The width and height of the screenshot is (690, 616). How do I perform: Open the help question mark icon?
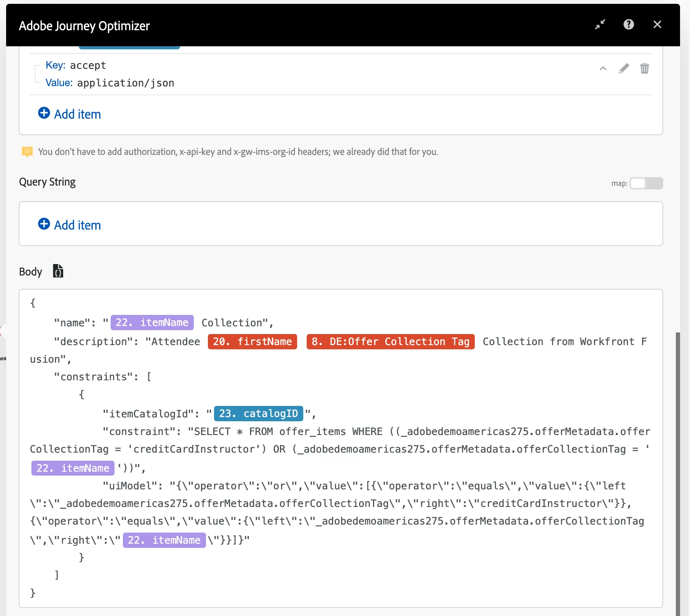(x=628, y=24)
